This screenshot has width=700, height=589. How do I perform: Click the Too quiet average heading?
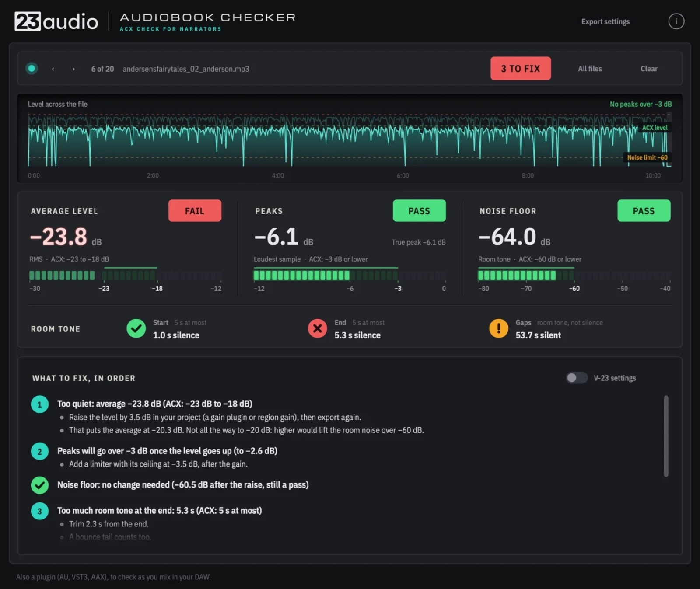pos(155,404)
